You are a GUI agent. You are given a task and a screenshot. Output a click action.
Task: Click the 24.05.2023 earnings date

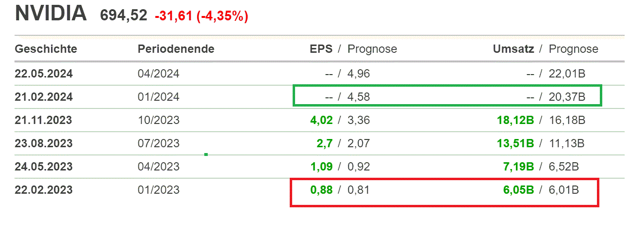[44, 167]
